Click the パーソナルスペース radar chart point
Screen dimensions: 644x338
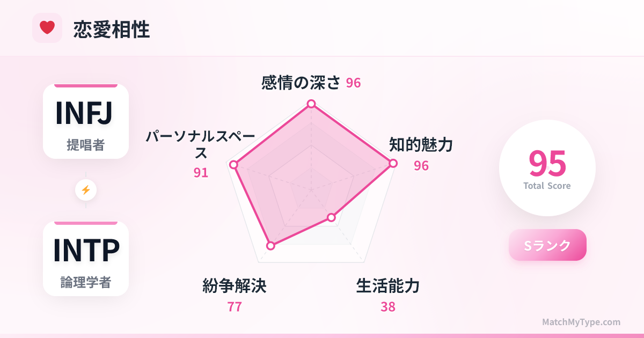233,165
